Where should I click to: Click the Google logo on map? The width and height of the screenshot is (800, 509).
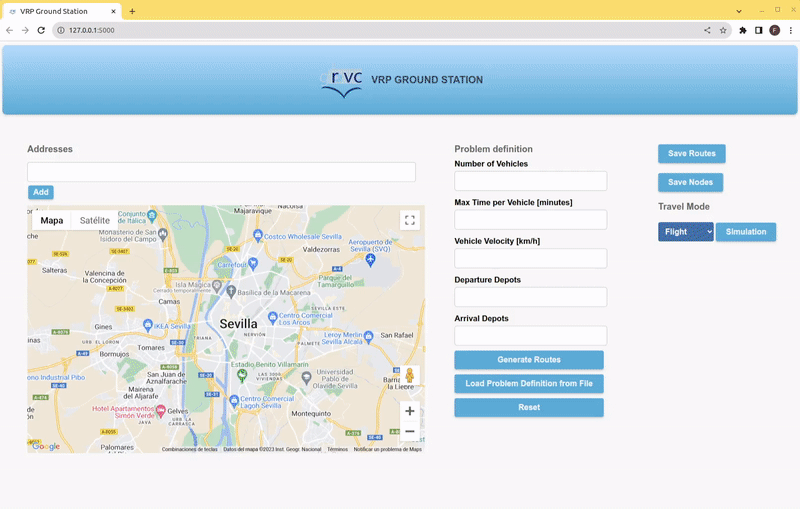pos(46,446)
